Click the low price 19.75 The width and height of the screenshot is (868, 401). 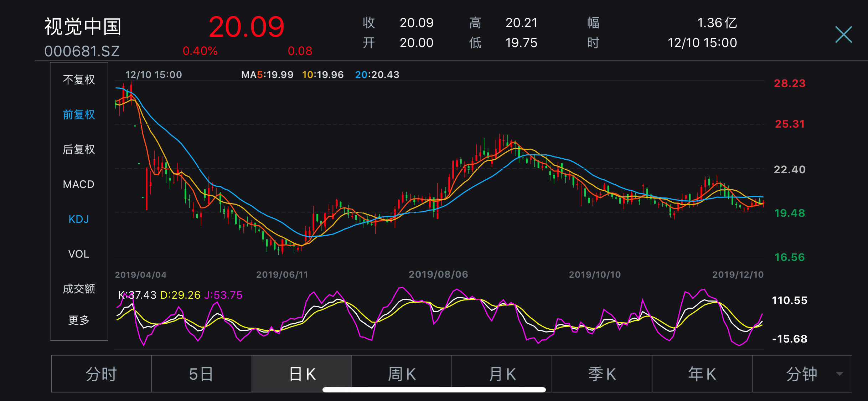[521, 43]
